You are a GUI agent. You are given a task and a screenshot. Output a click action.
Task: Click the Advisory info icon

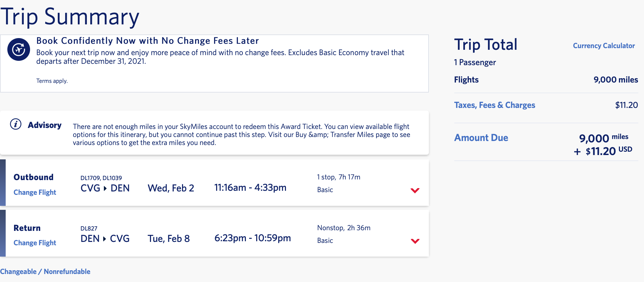pyautogui.click(x=16, y=124)
